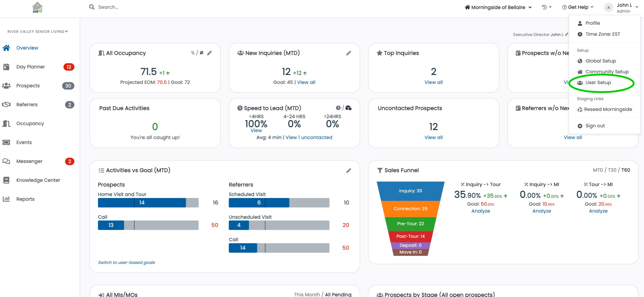The width and height of the screenshot is (644, 297).
Task: Click the Day Planner calendar icon
Action: pos(6,67)
